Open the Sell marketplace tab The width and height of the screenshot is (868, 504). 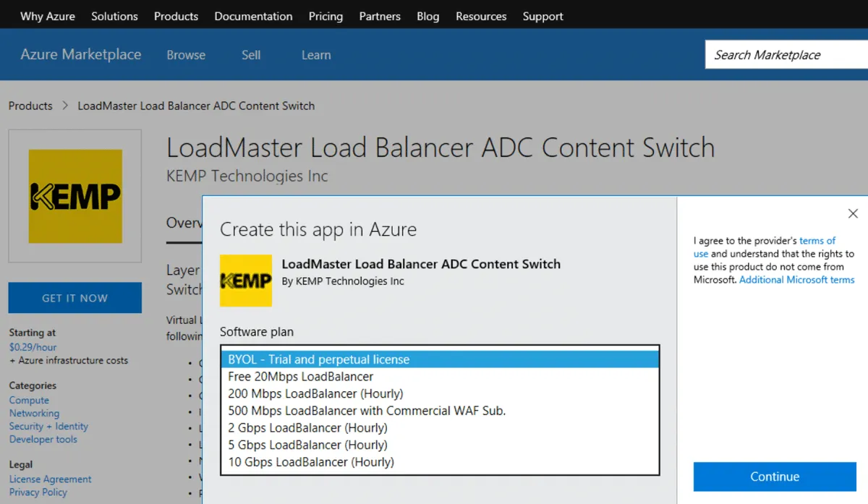(251, 55)
